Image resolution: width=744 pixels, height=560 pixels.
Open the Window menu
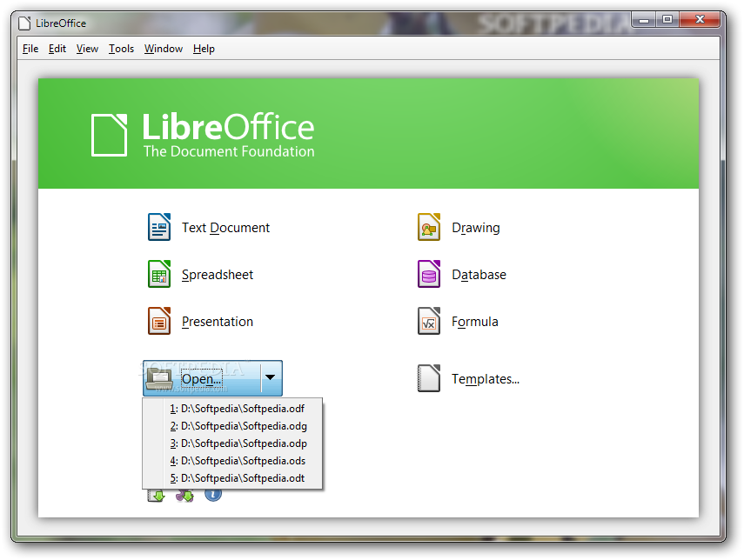163,49
